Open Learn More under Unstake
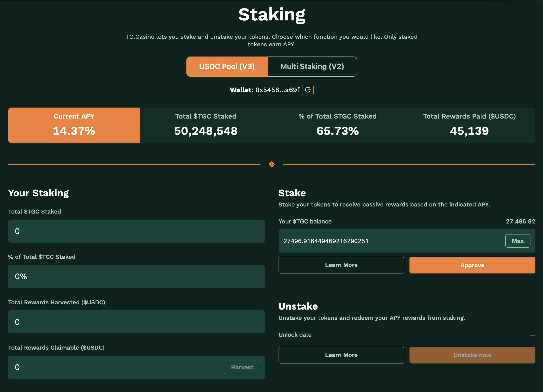This screenshot has width=543, height=392. point(341,355)
